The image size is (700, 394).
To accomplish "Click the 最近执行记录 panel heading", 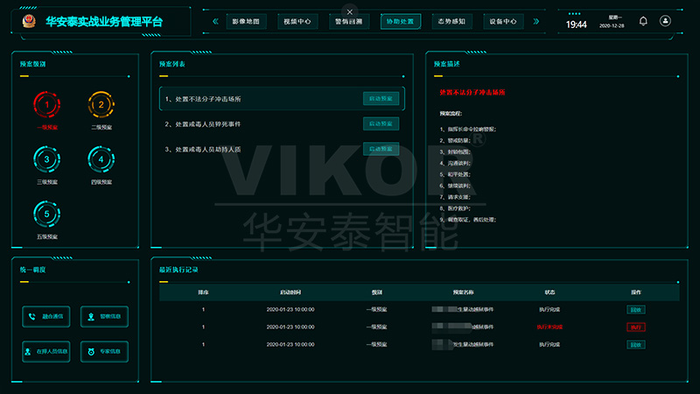I will (179, 270).
